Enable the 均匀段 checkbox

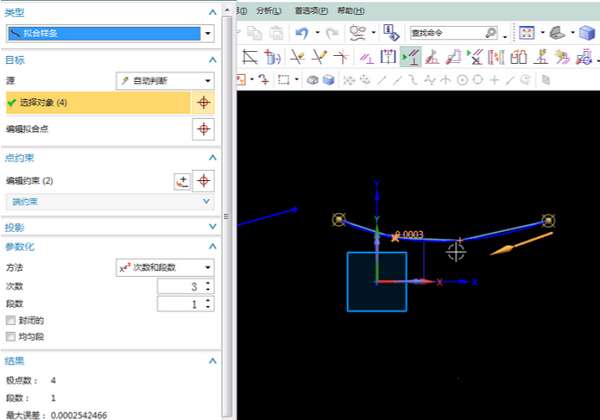11,337
